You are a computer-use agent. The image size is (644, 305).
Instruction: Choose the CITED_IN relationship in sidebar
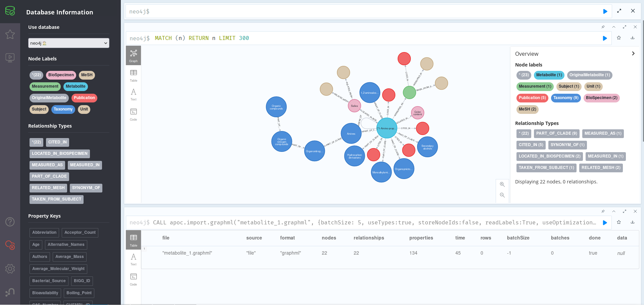tap(57, 142)
